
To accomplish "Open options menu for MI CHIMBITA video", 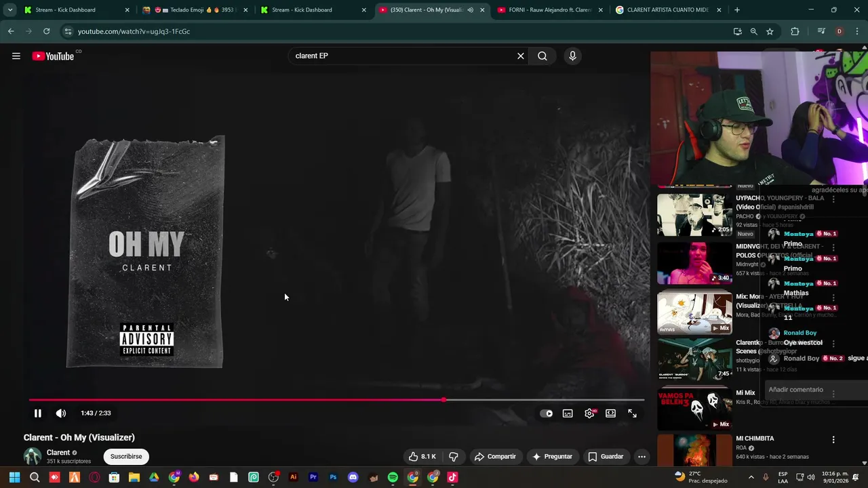I will pos(833,440).
